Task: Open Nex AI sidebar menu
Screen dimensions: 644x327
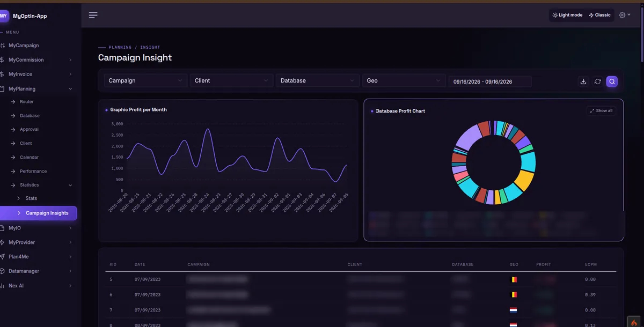Action: tap(16, 286)
